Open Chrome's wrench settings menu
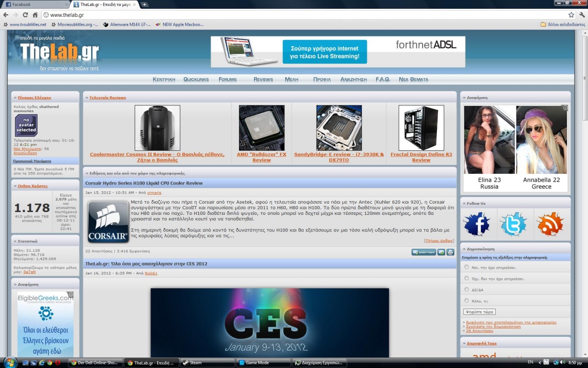This screenshot has width=588, height=368. coord(582,15)
